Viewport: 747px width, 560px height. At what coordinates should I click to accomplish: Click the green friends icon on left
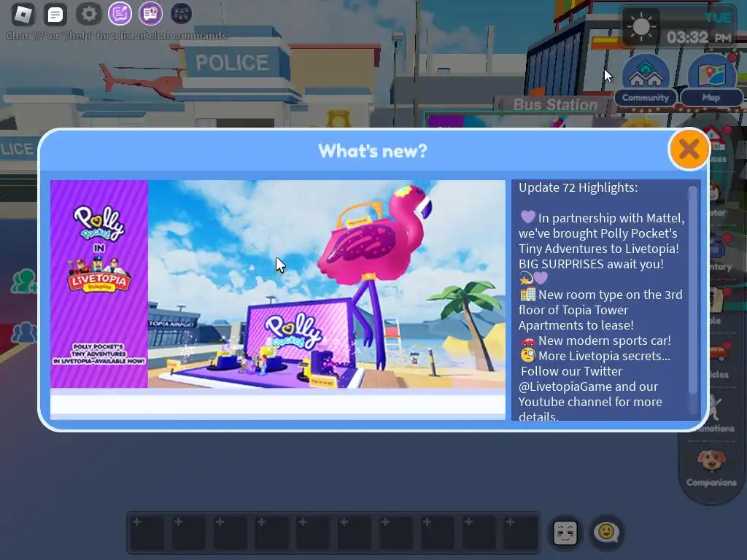[x=24, y=281]
